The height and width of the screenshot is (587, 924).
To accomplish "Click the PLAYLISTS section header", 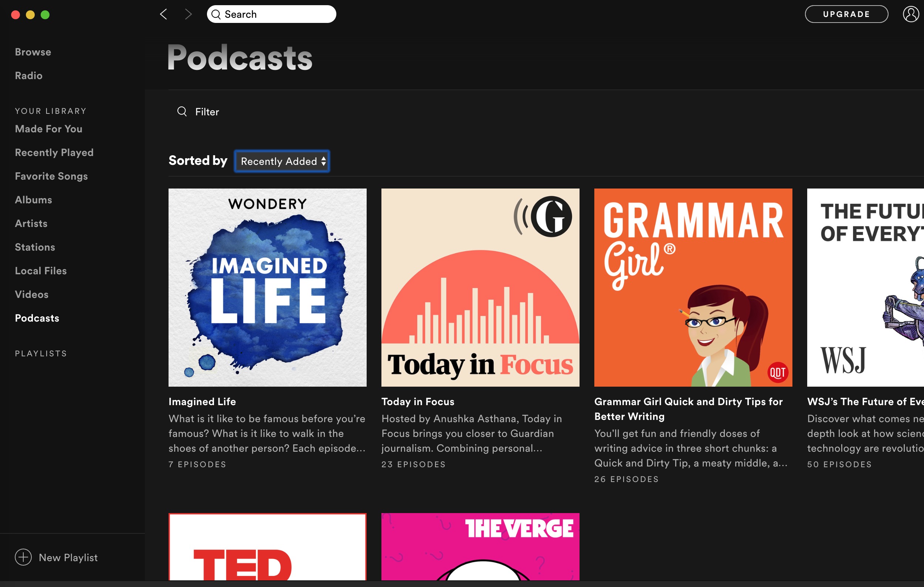I will click(41, 353).
